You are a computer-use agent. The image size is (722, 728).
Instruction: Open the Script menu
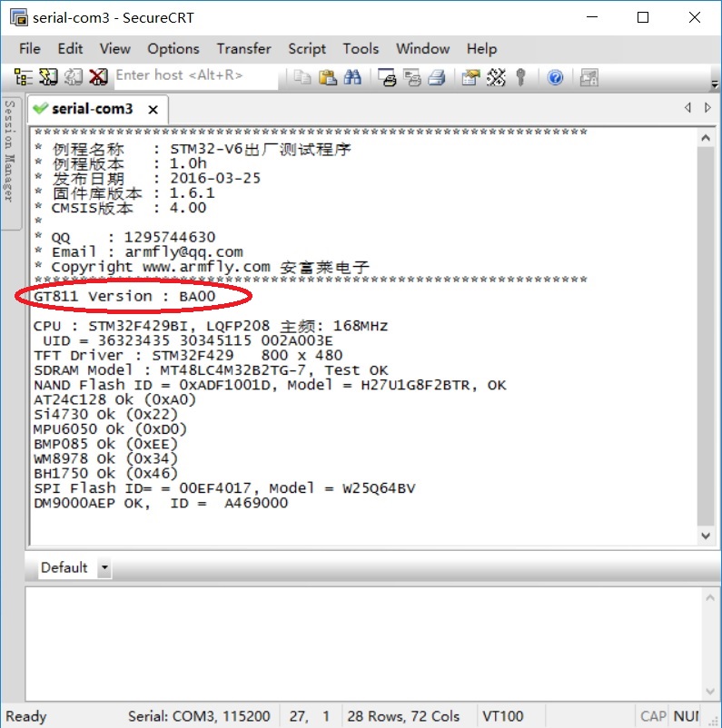[x=307, y=49]
